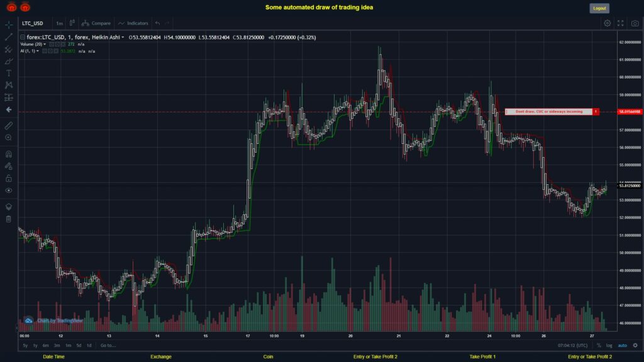Open chart settings gear in top toolbar
Viewport: 644px width, 362px height.
tap(607, 23)
